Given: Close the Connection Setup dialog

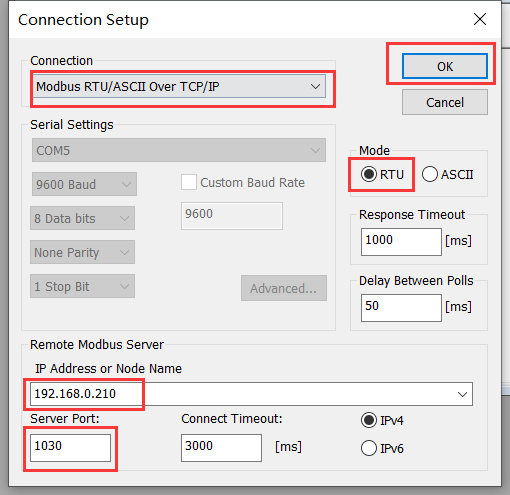Looking at the screenshot, I should (x=480, y=19).
